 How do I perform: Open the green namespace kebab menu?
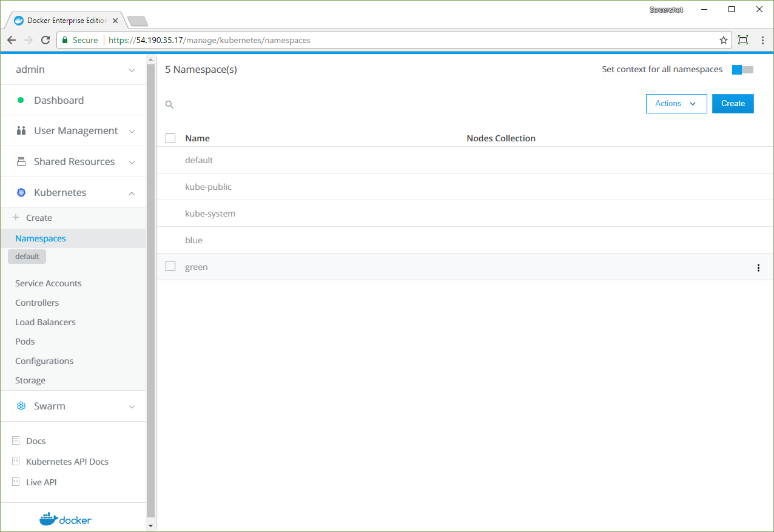(x=758, y=268)
